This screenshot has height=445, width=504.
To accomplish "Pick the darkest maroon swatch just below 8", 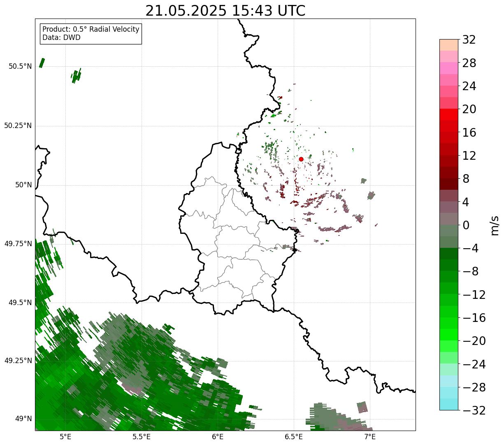I will (449, 184).
